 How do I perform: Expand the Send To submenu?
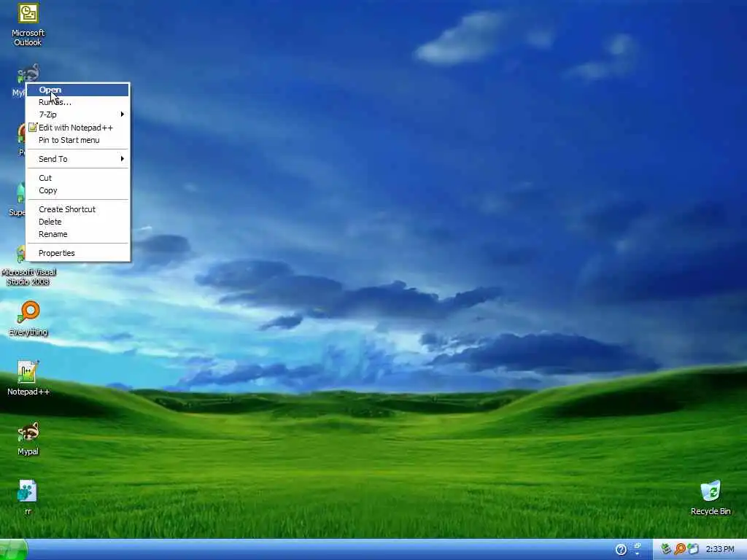click(x=77, y=158)
